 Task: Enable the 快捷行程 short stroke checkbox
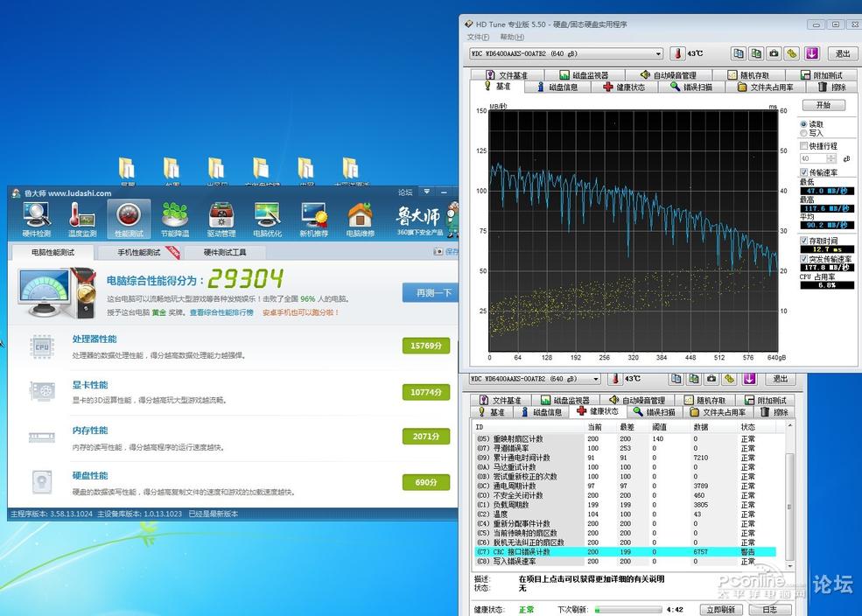803,145
